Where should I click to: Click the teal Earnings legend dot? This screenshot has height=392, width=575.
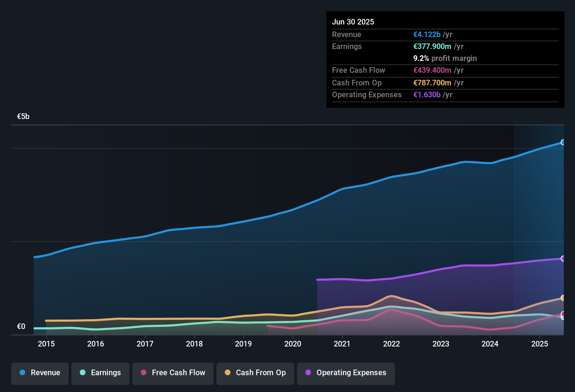pos(83,373)
